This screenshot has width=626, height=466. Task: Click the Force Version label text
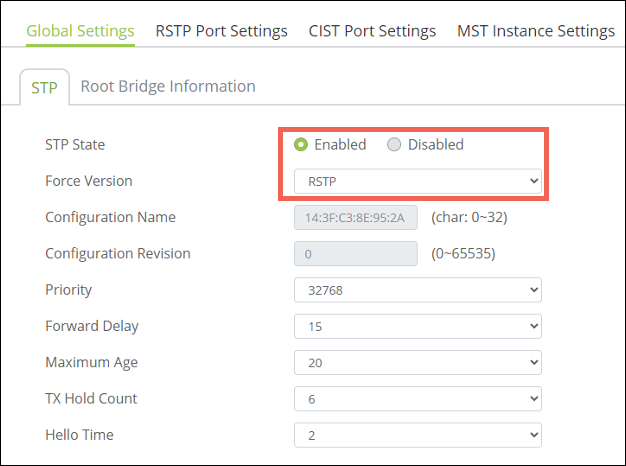tap(89, 181)
